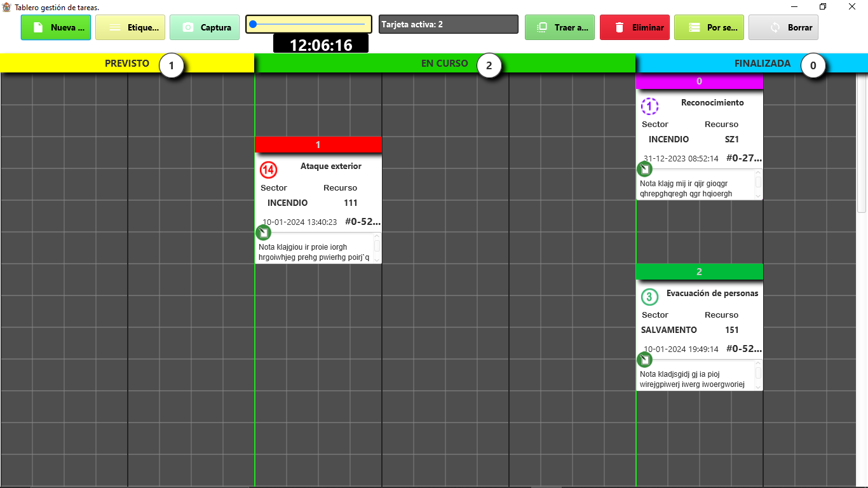Restore down the task board window
The height and width of the screenshot is (488, 868).
tap(823, 6)
